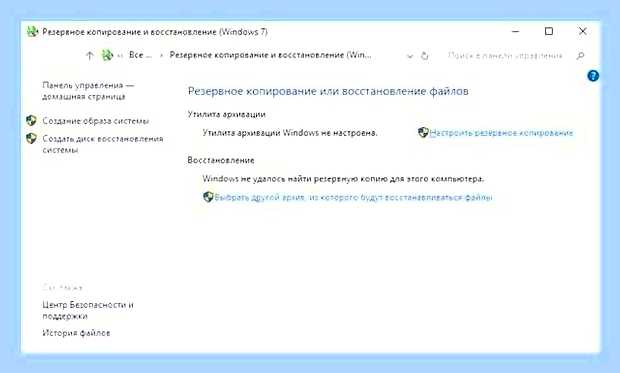Click the shield icon beside 'Создание образа системы'
The width and height of the screenshot is (620, 373).
tap(31, 121)
